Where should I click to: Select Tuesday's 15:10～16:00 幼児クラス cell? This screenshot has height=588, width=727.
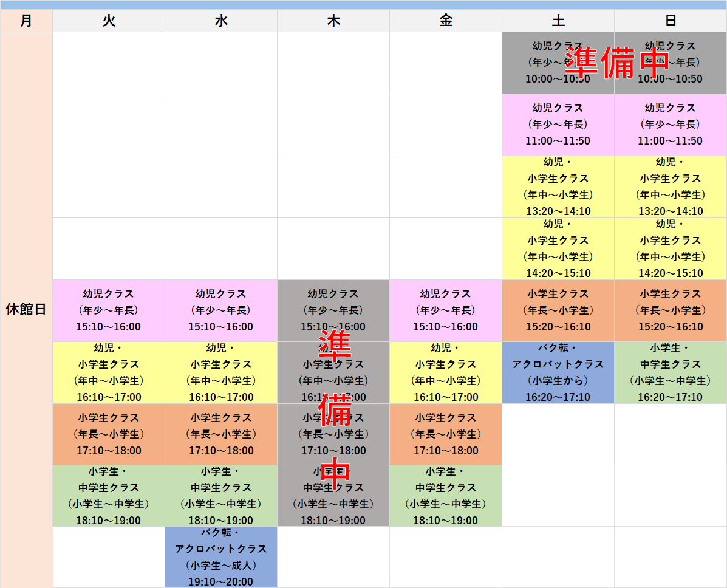(109, 310)
